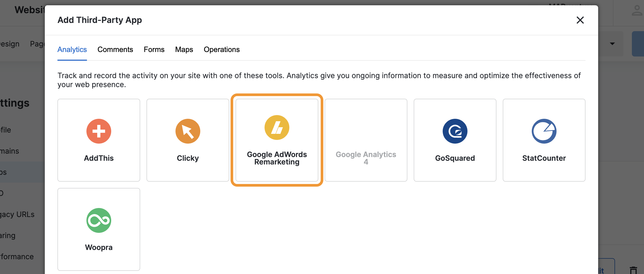The width and height of the screenshot is (644, 274).
Task: Select the Woopra app label
Action: 99,247
